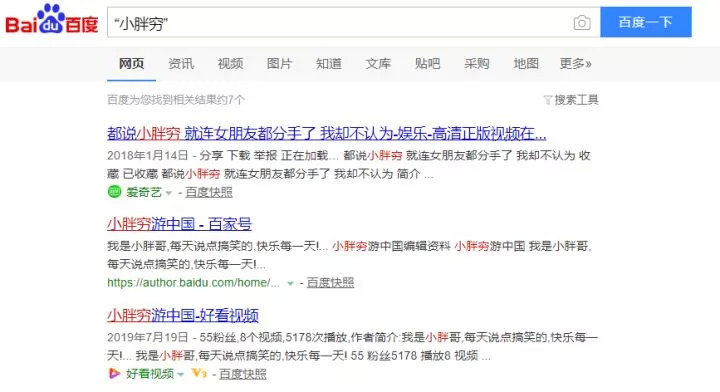Screen dimensions: 720x392
Task: Focus the search box containing “小胖穷”
Action: (340, 22)
